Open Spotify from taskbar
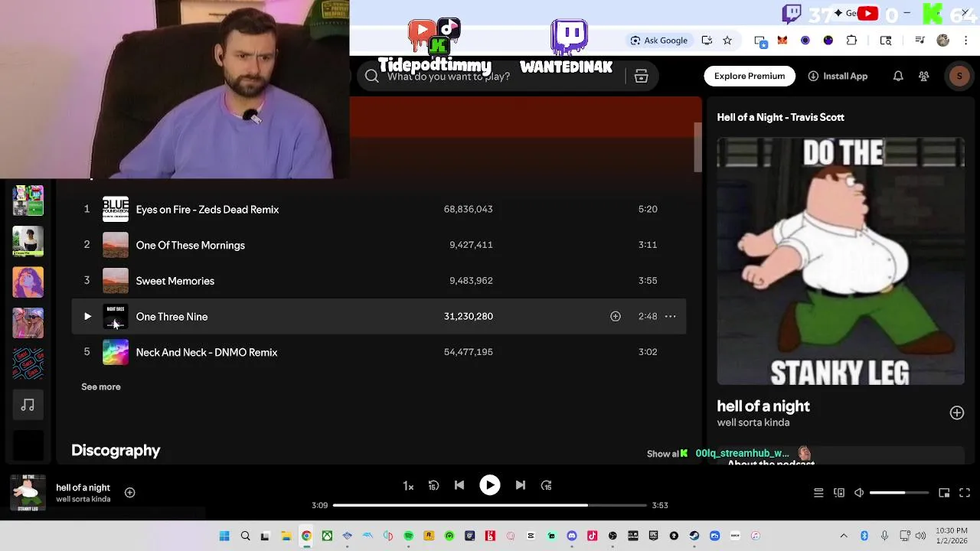 coord(409,536)
